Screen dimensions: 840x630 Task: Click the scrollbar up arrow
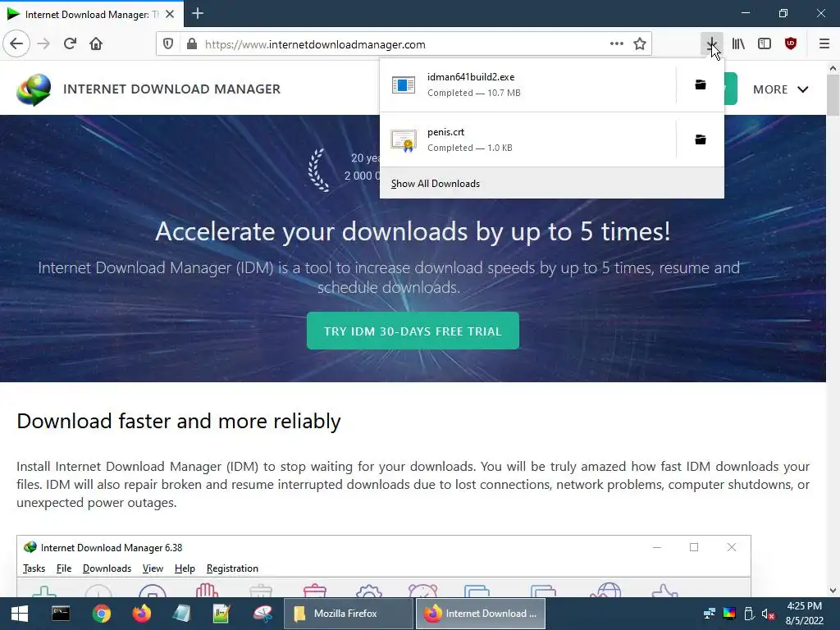[833, 69]
